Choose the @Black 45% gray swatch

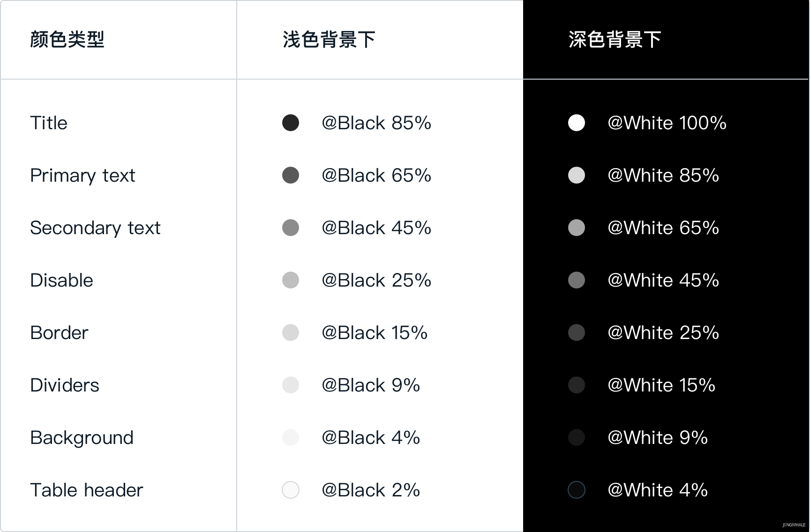coord(291,228)
